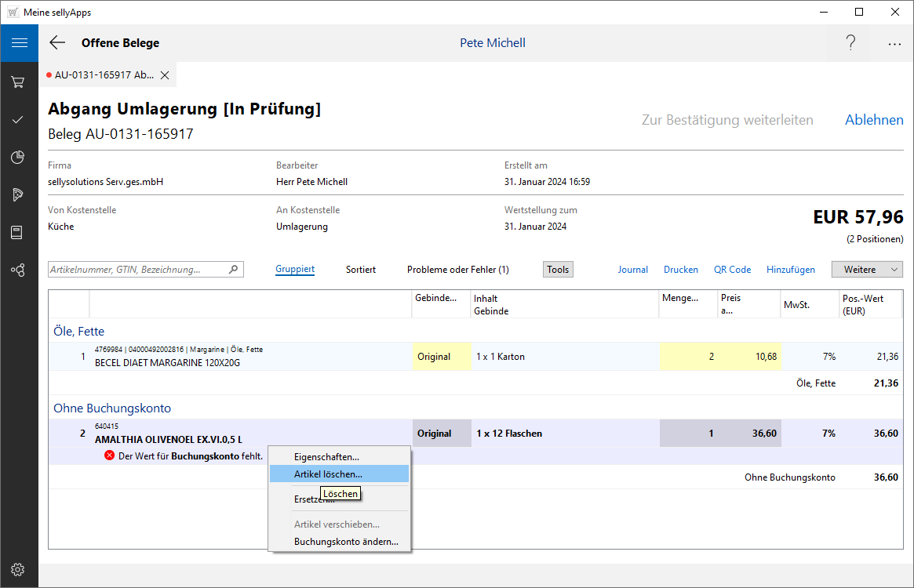Open the QR Code link
Viewport: 914px width, 588px height.
click(x=732, y=270)
